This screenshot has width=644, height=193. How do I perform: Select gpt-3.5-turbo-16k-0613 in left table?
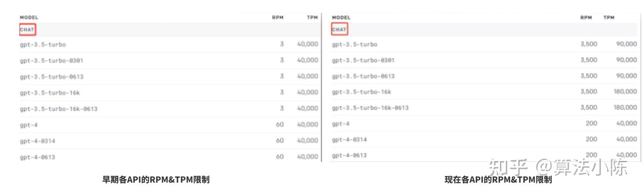point(59,109)
